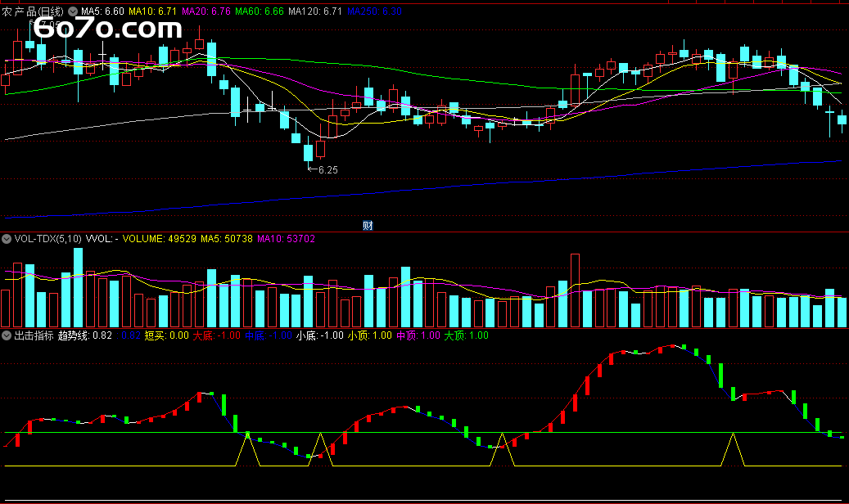Click the 短买: 0.00 value
This screenshot has height=504, width=849.
click(x=167, y=335)
